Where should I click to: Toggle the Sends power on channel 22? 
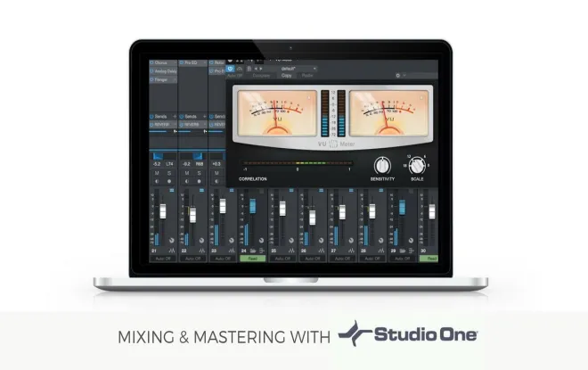(182, 116)
